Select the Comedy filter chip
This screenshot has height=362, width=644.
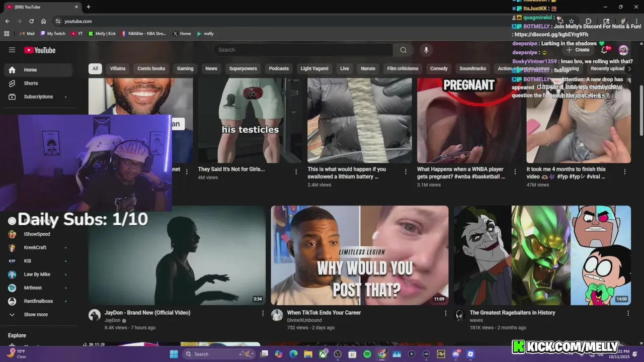click(x=439, y=68)
